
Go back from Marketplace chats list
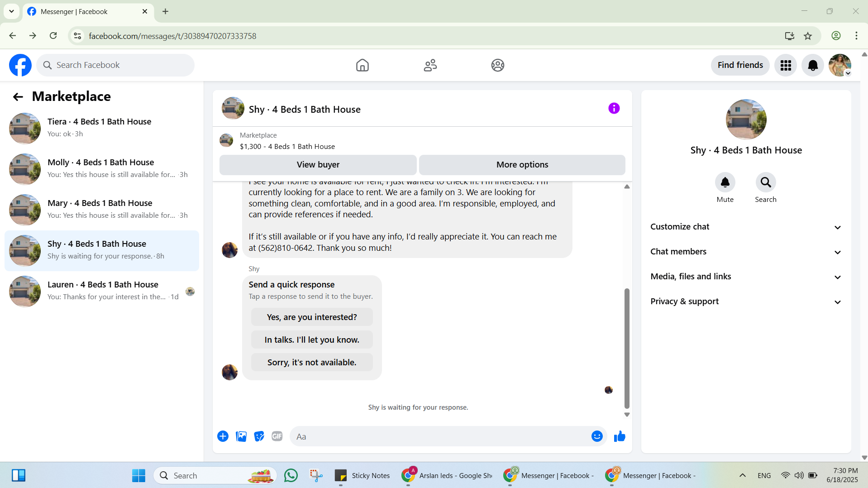click(18, 96)
